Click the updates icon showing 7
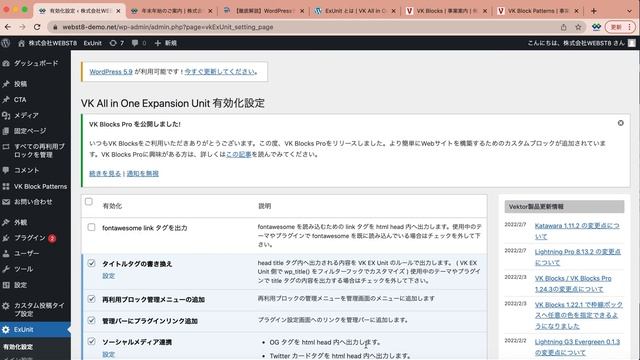 [x=117, y=43]
